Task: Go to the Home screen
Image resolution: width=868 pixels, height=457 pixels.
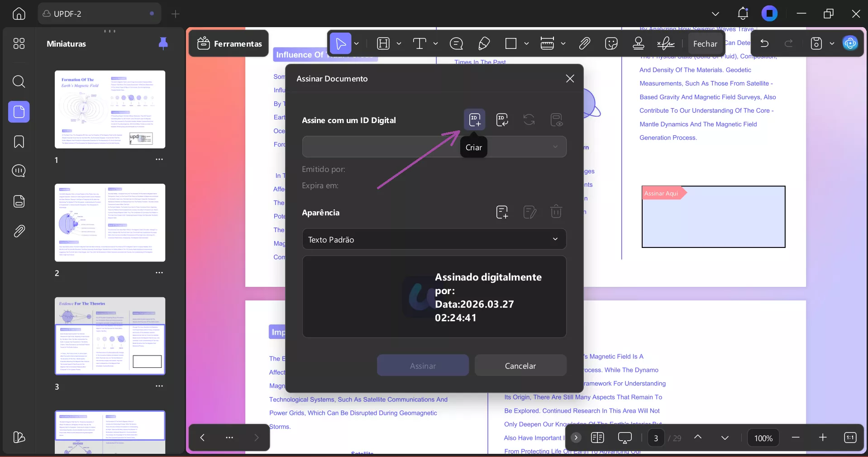Action: point(19,14)
